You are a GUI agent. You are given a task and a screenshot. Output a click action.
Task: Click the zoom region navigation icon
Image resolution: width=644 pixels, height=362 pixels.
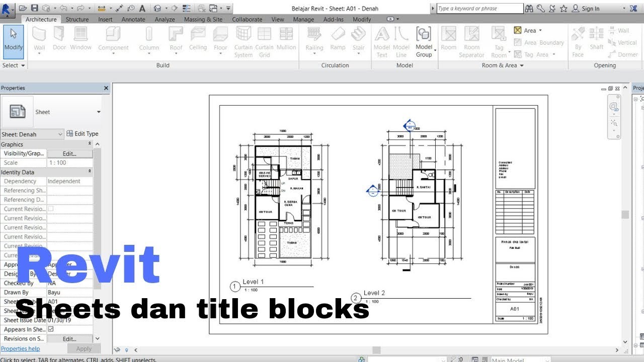pyautogui.click(x=614, y=122)
